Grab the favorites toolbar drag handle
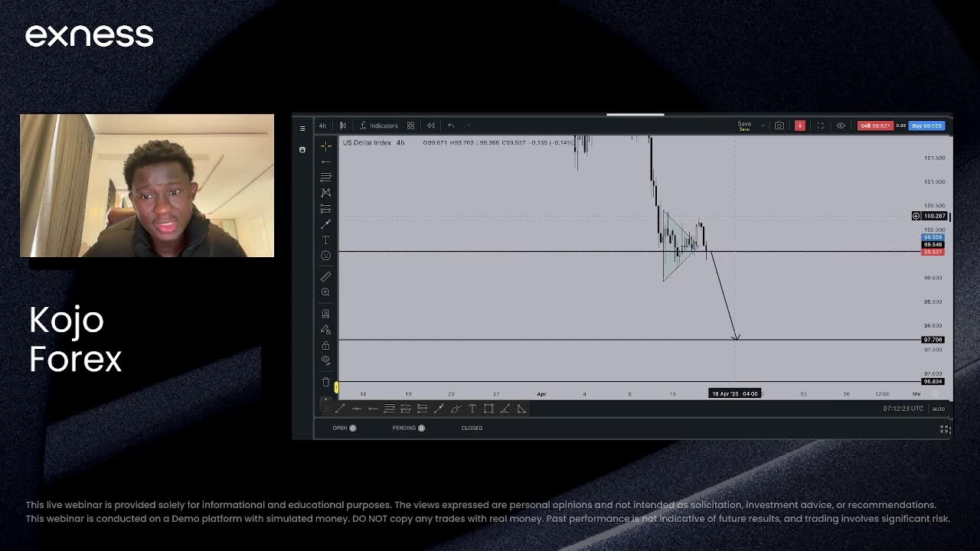 (x=327, y=409)
